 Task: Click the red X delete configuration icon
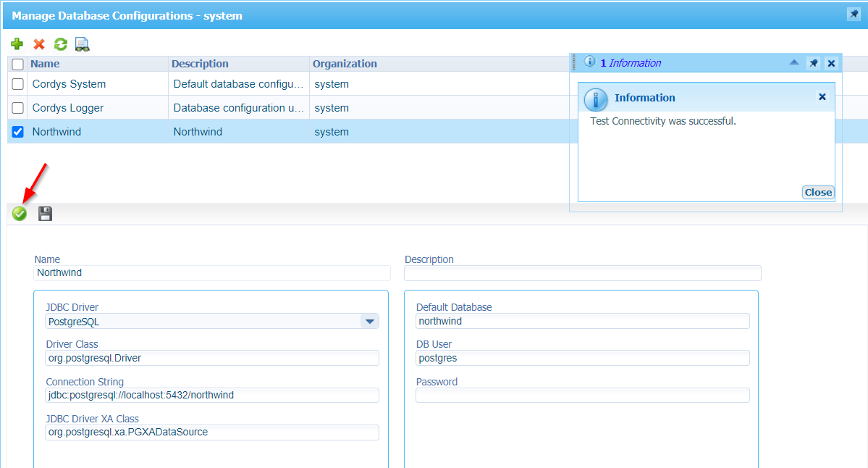pyautogui.click(x=39, y=44)
